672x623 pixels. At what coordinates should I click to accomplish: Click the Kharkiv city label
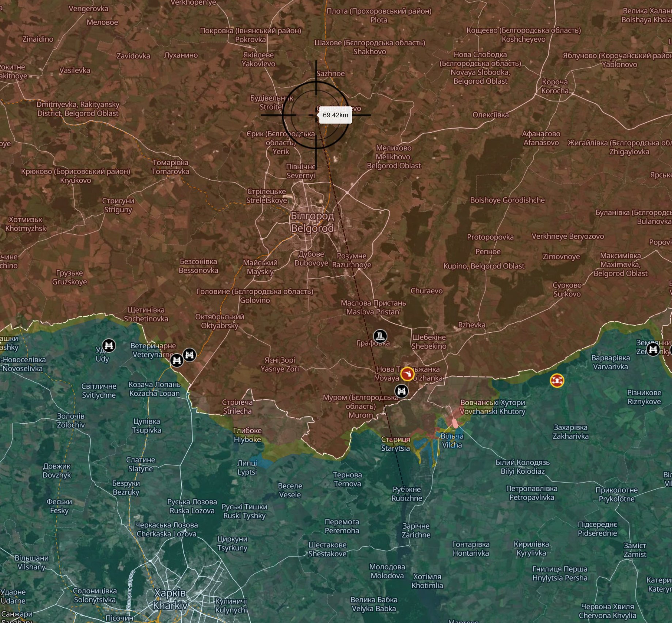170,599
